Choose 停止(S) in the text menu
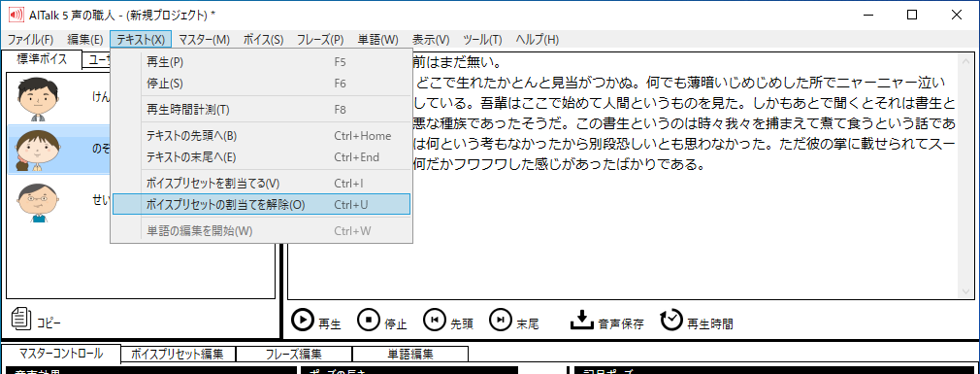This screenshot has width=980, height=374. click(261, 84)
